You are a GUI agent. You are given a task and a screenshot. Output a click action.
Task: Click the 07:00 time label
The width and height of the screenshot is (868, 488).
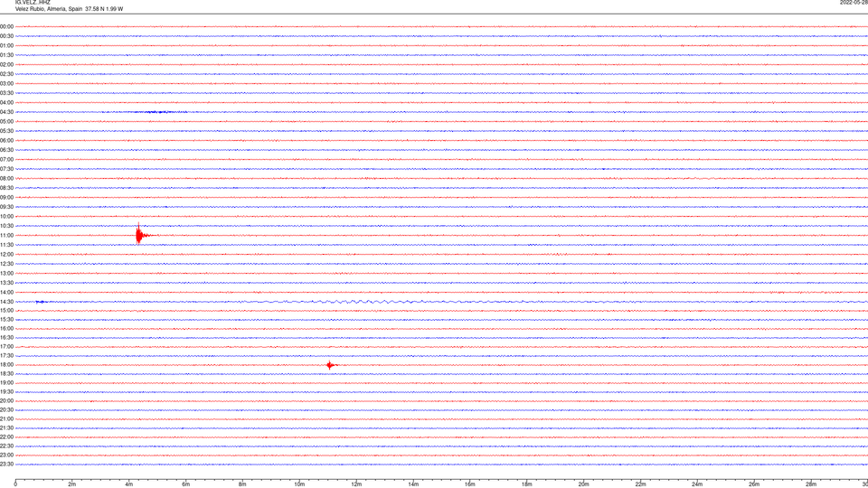click(x=6, y=159)
